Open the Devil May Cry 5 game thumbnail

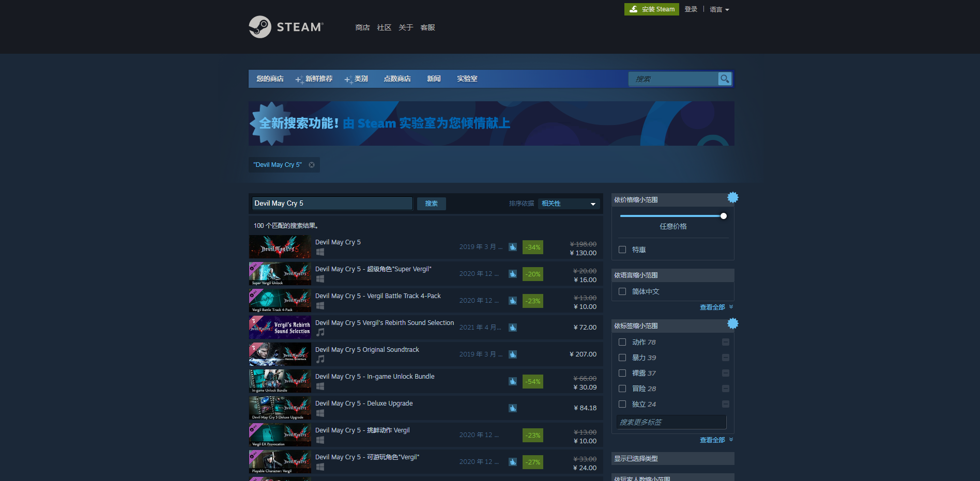(280, 247)
